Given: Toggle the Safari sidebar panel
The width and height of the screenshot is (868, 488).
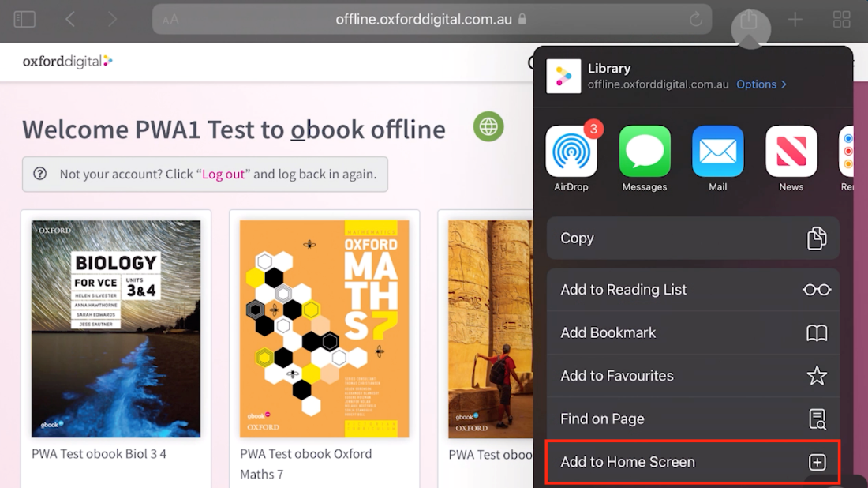Looking at the screenshot, I should point(24,20).
